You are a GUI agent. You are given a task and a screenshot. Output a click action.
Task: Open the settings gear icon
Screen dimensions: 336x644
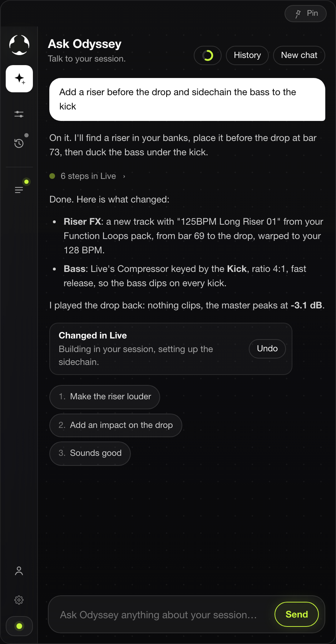point(19,600)
